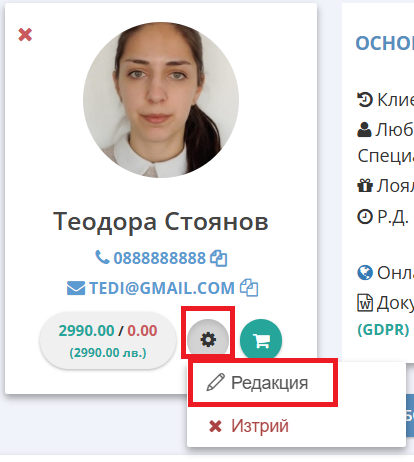The height and width of the screenshot is (462, 414).
Task: Open the gear settings menu
Action: click(208, 340)
